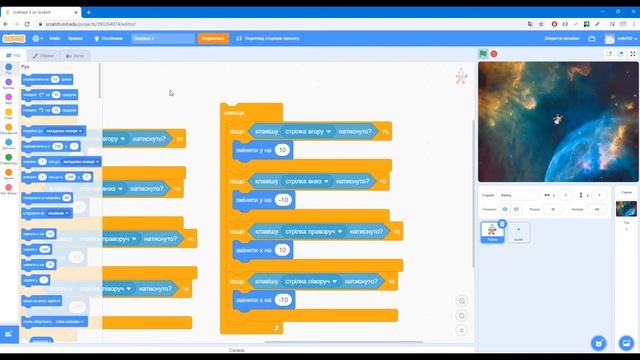Delete the selected sprite via trash badge
This screenshot has height=360, width=640.
pos(502,224)
